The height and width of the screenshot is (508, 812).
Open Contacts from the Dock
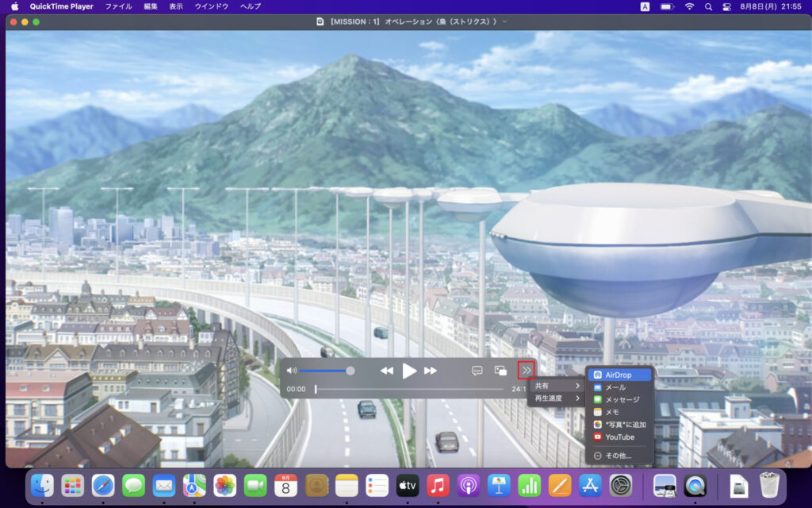click(316, 486)
